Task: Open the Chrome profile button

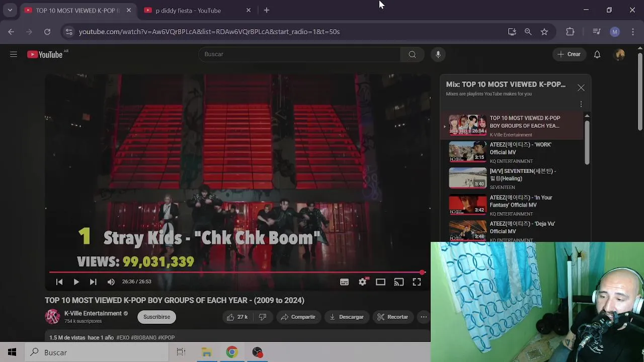Action: [x=615, y=32]
